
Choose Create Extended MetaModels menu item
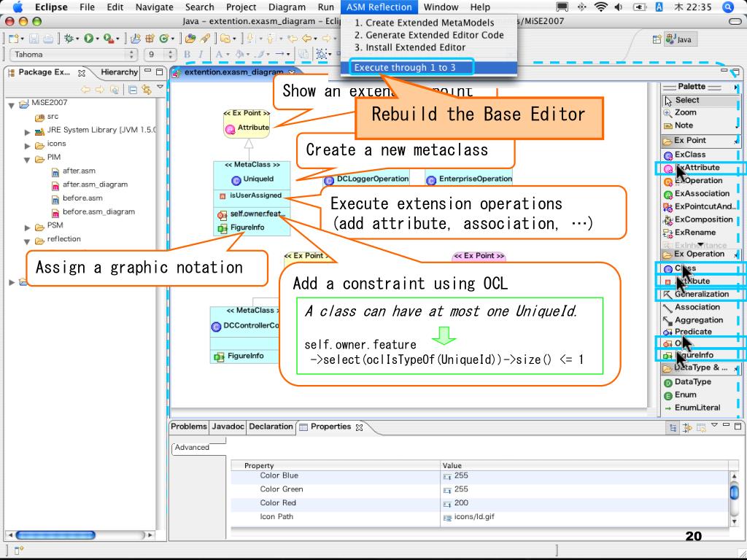429,23
